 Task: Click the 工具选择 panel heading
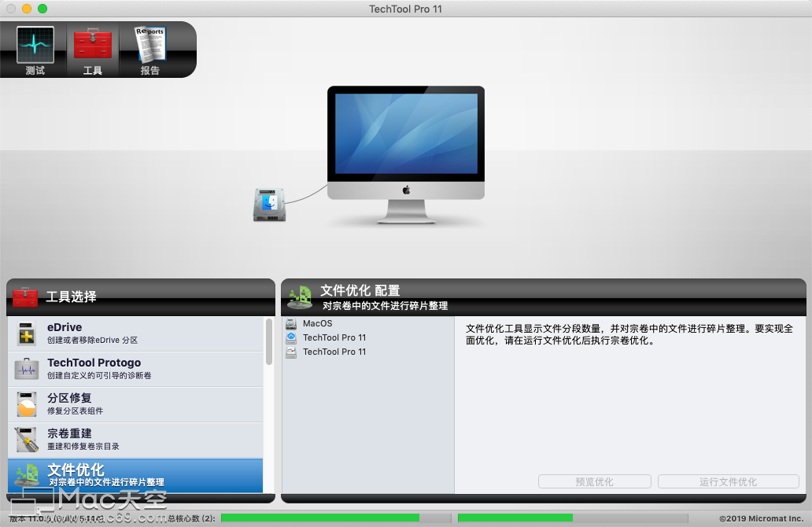(72, 297)
